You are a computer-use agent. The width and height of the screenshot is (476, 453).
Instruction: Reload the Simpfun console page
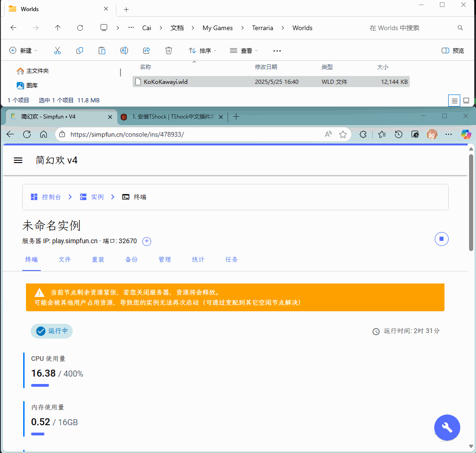pos(27,134)
